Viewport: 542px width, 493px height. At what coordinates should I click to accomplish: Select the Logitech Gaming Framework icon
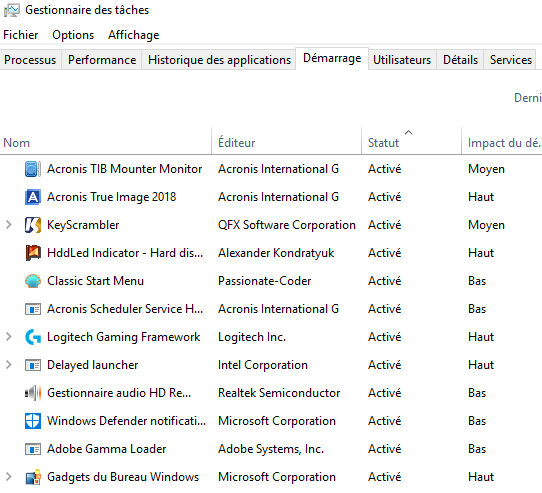[x=33, y=337]
